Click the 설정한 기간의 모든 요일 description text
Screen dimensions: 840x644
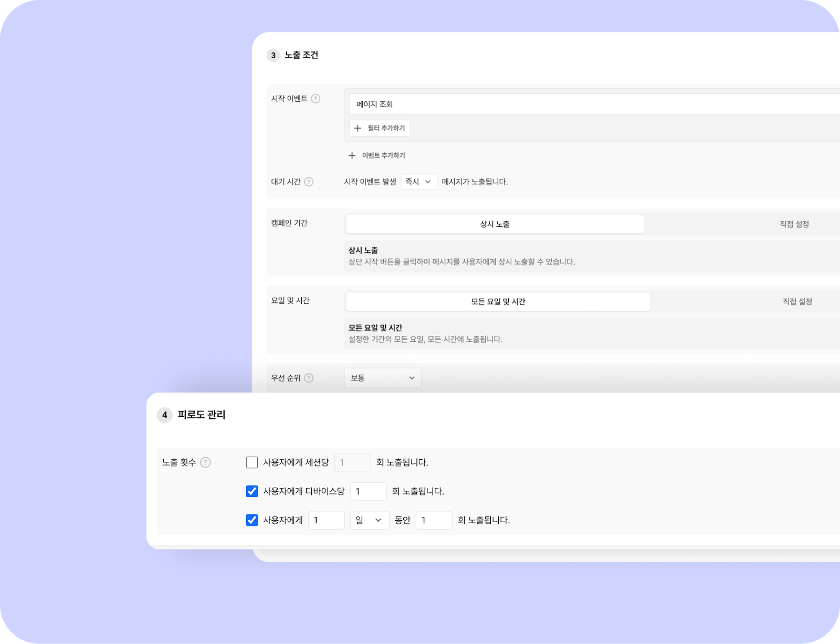point(425,340)
